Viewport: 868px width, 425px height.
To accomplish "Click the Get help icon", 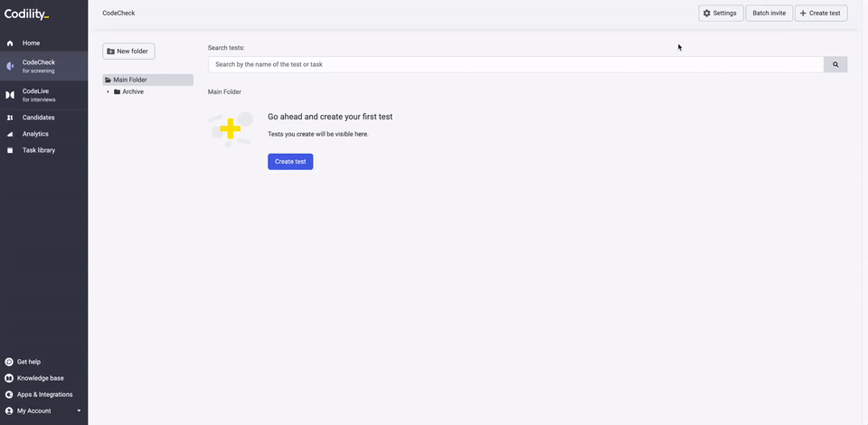I will point(9,362).
